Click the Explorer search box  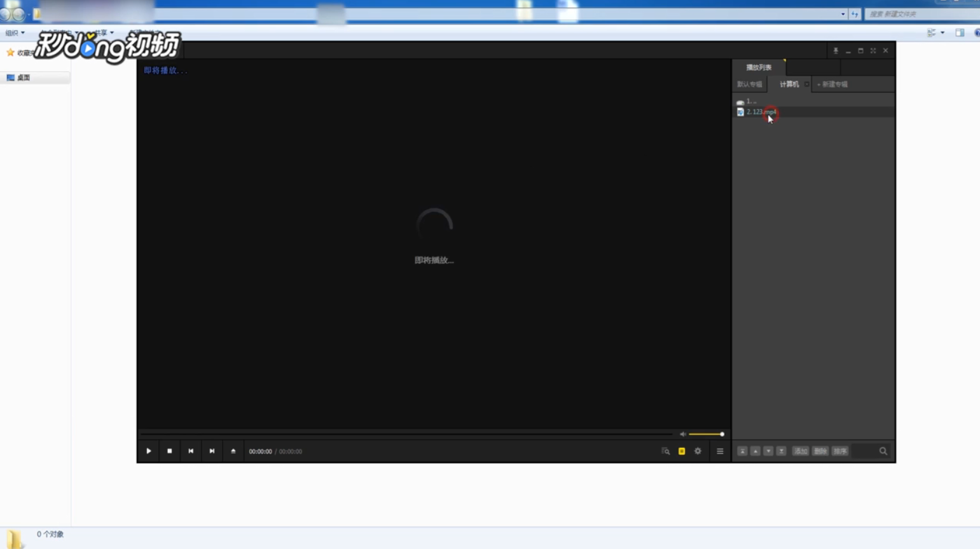(x=922, y=14)
